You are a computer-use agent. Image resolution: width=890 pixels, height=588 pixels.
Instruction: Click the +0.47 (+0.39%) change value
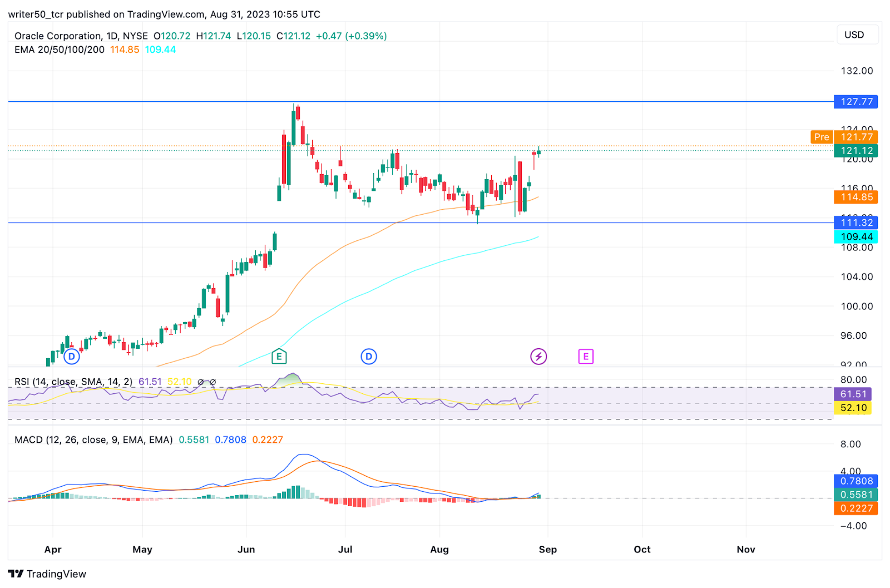(352, 36)
